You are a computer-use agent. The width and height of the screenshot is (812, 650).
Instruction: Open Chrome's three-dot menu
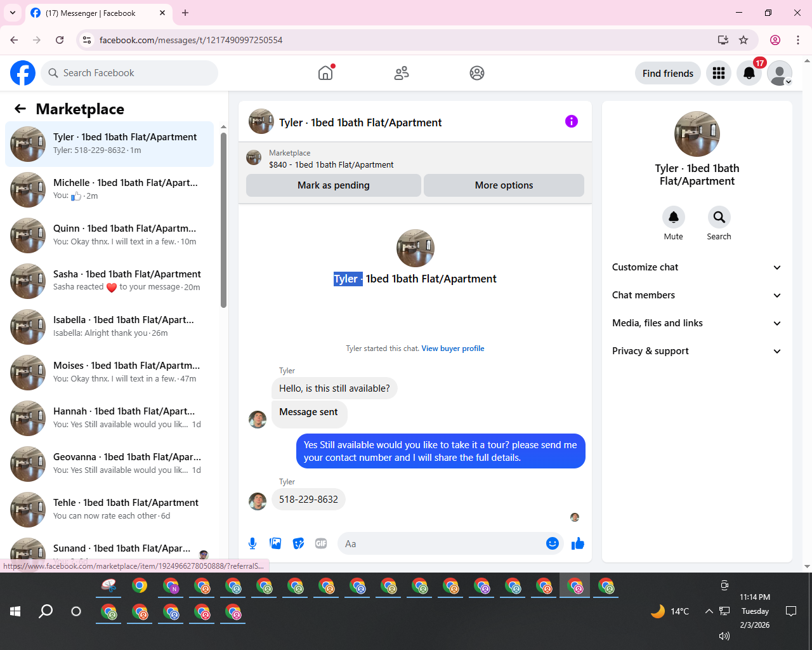coord(798,40)
